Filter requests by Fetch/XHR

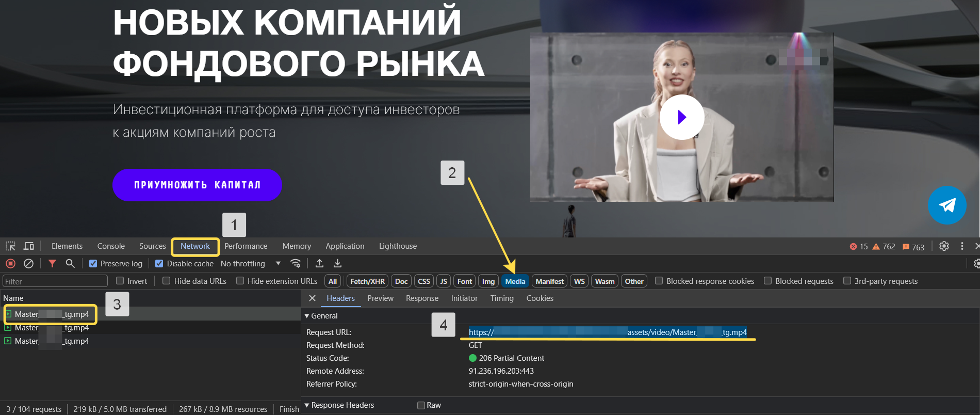367,281
